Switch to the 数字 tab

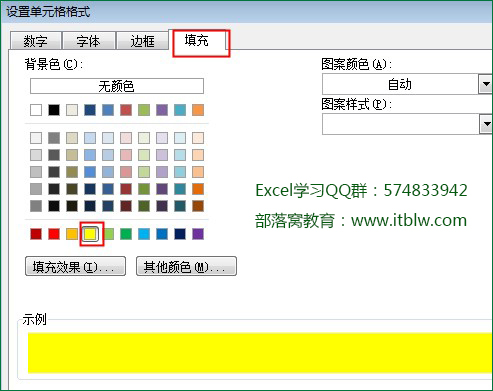pos(36,41)
